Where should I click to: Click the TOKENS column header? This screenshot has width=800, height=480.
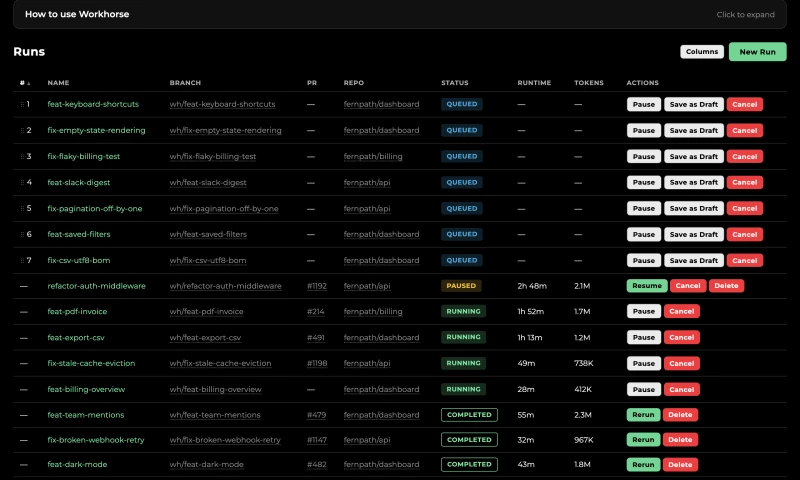(589, 83)
